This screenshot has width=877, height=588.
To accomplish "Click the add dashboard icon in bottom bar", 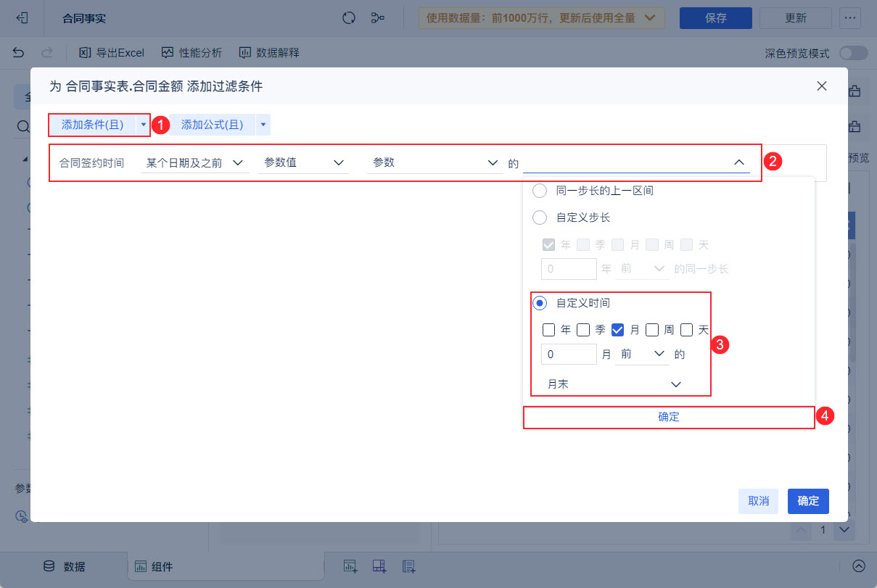I will pos(379,566).
